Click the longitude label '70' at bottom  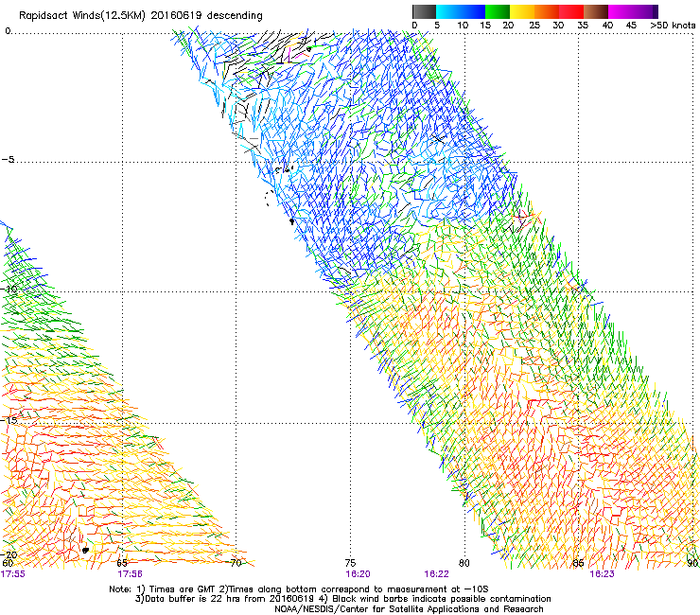coord(236,563)
